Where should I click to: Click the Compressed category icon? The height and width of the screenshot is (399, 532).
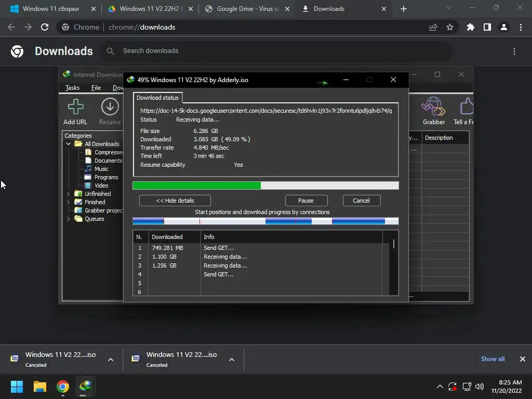point(88,152)
